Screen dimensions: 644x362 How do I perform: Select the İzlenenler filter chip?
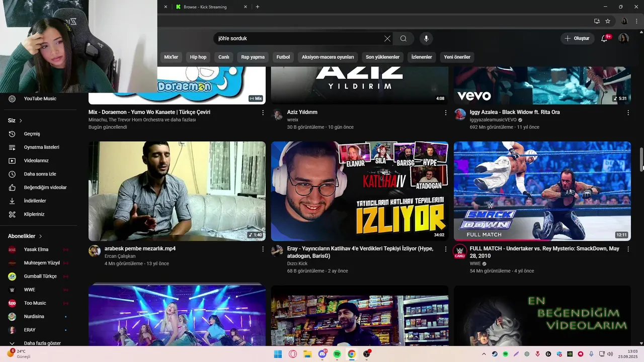click(422, 57)
